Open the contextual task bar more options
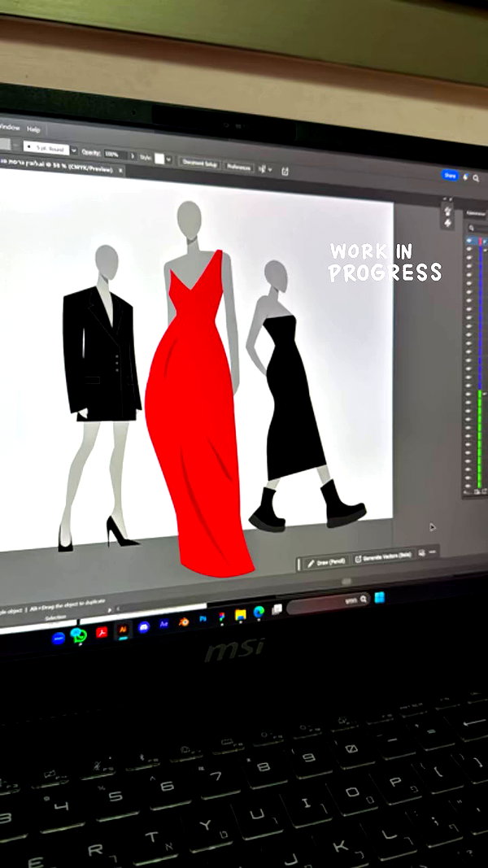Image resolution: width=488 pixels, height=868 pixels. pyautogui.click(x=433, y=552)
